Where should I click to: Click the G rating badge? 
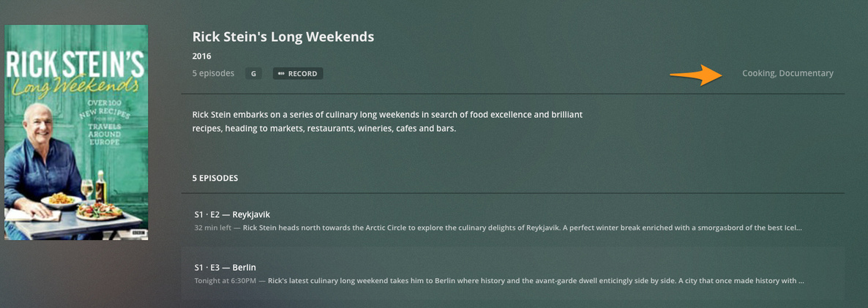[253, 73]
